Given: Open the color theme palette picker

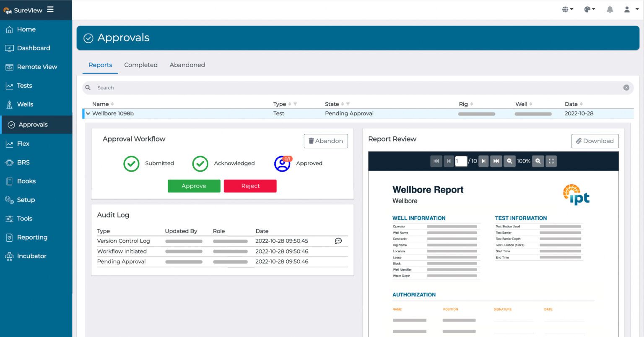Looking at the screenshot, I should [589, 9].
